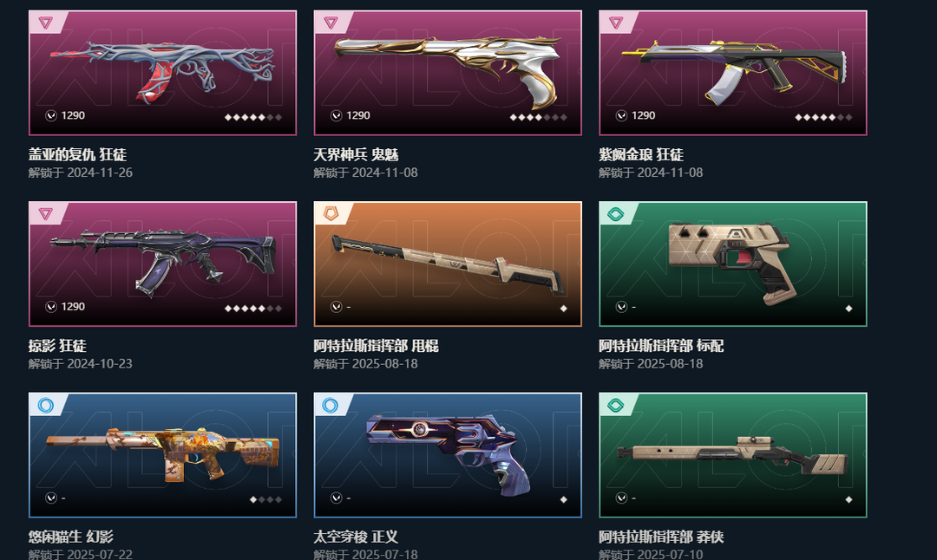This screenshot has height=560, width=937.
Task: Select the 太空穿梭 正义 revolver image
Action: coord(449,453)
